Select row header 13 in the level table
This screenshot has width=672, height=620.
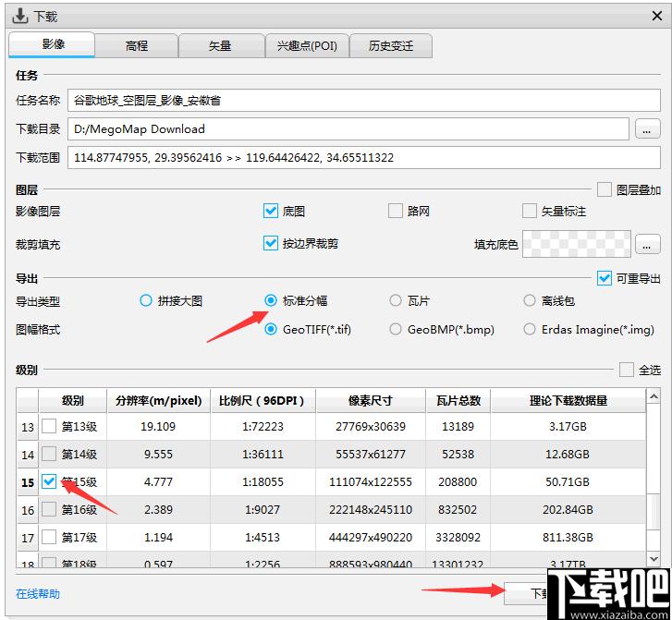pyautogui.click(x=28, y=427)
